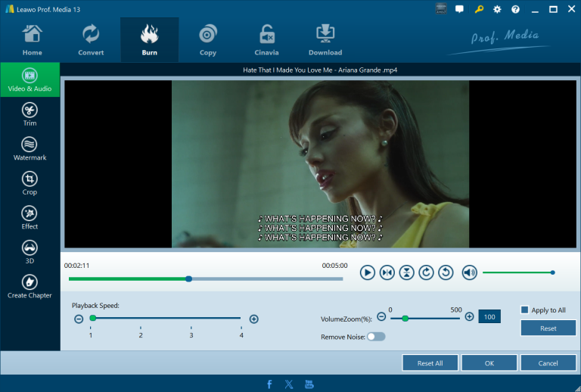
Task: Check the Apply to All checkbox
Action: tap(524, 310)
